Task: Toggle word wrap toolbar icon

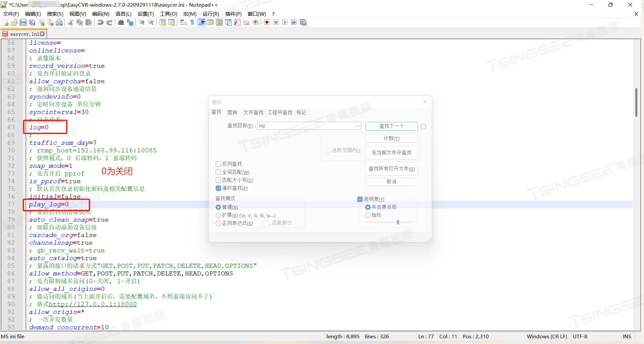Action: click(x=183, y=22)
